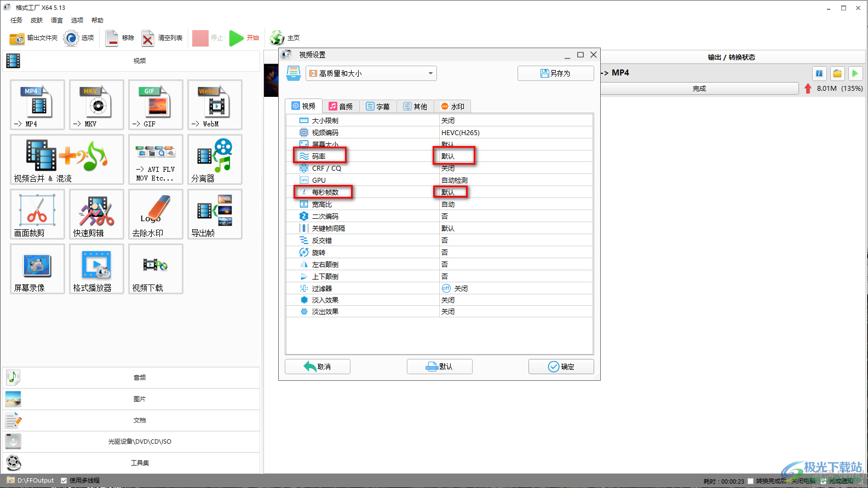Viewport: 868px width, 488px height.
Task: Start conversion with the green 开始 icon
Action: [236, 38]
